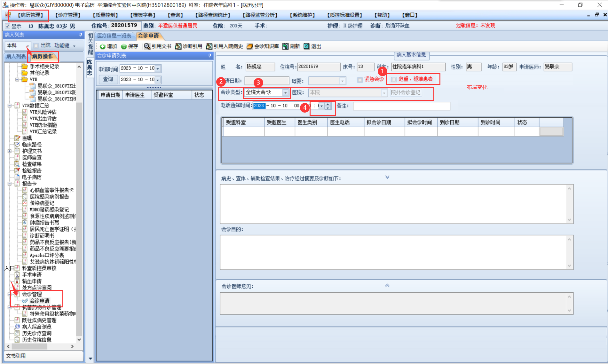
Task: Open the 相关提醒 vertical tab
Action: [90, 44]
